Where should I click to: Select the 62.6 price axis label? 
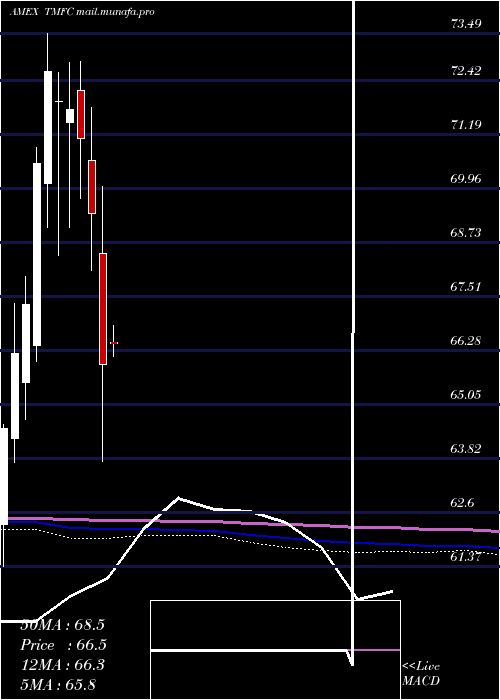pos(462,502)
